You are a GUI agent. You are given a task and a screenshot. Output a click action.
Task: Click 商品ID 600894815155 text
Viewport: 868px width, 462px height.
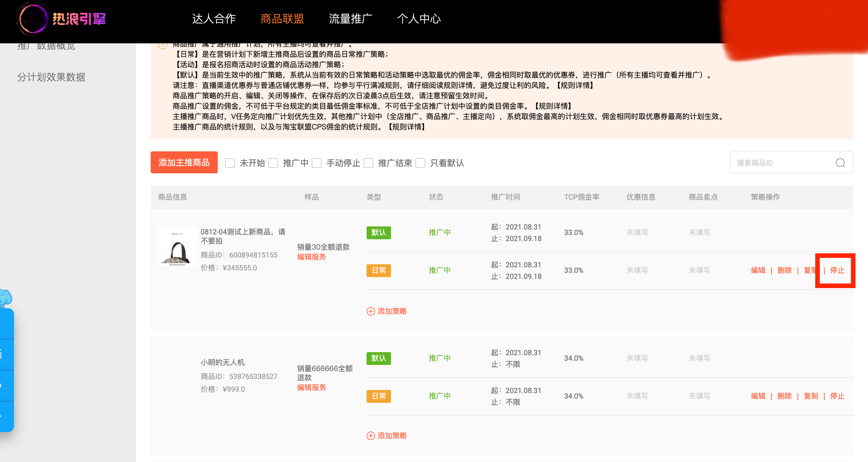(x=239, y=255)
